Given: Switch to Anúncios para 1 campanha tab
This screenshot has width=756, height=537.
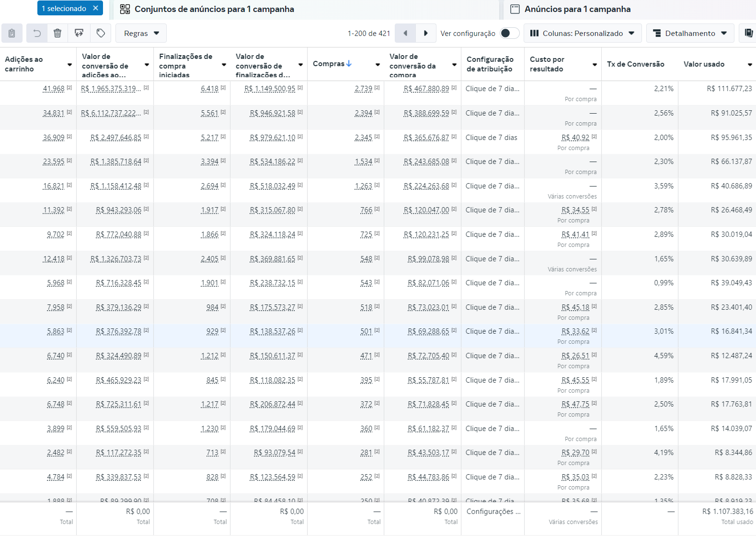Looking at the screenshot, I should tap(630, 9).
